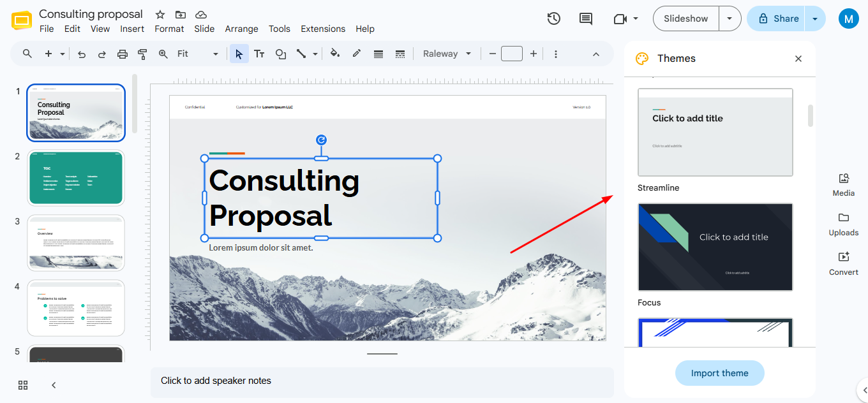Select slide 4 Problems to solve thumbnail
This screenshot has width=868, height=403.
pos(75,308)
